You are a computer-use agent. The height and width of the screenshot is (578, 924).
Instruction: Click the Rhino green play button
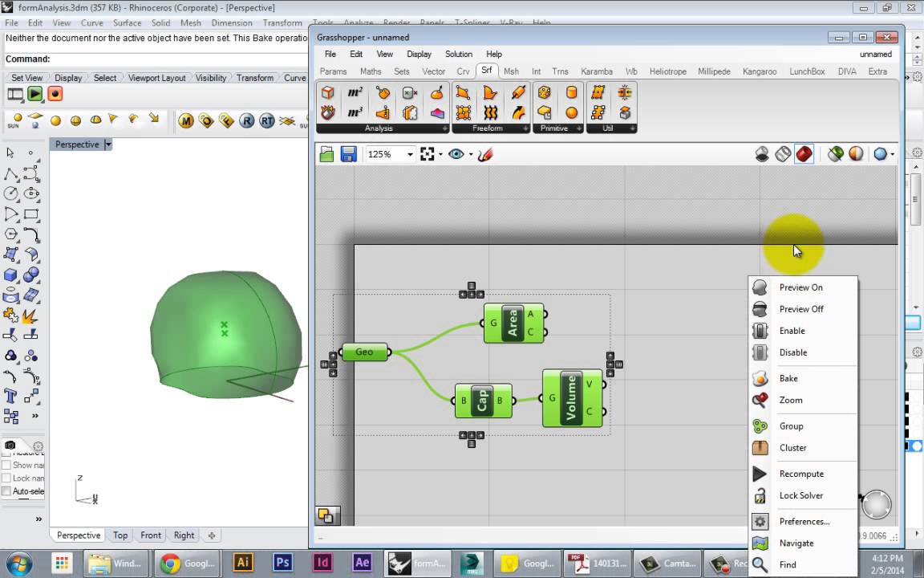[34, 94]
